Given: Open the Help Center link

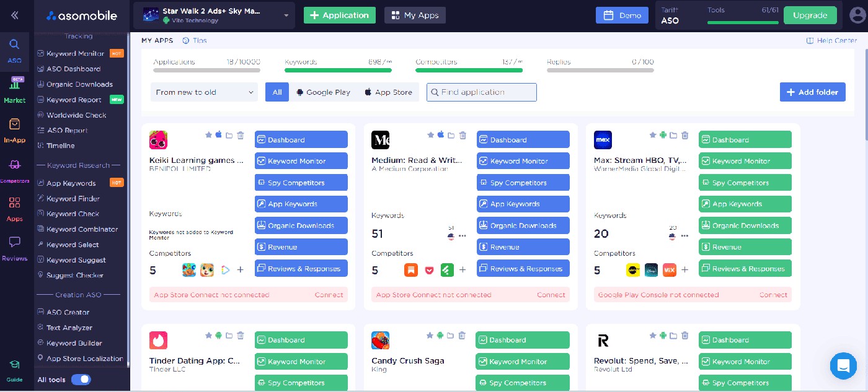Looking at the screenshot, I should 831,41.
